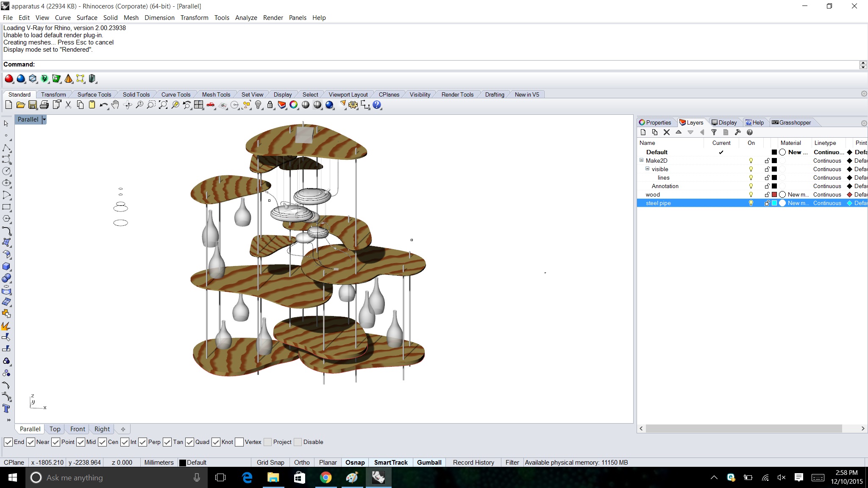
Task: Collapse the visible sublayer group
Action: click(x=648, y=169)
